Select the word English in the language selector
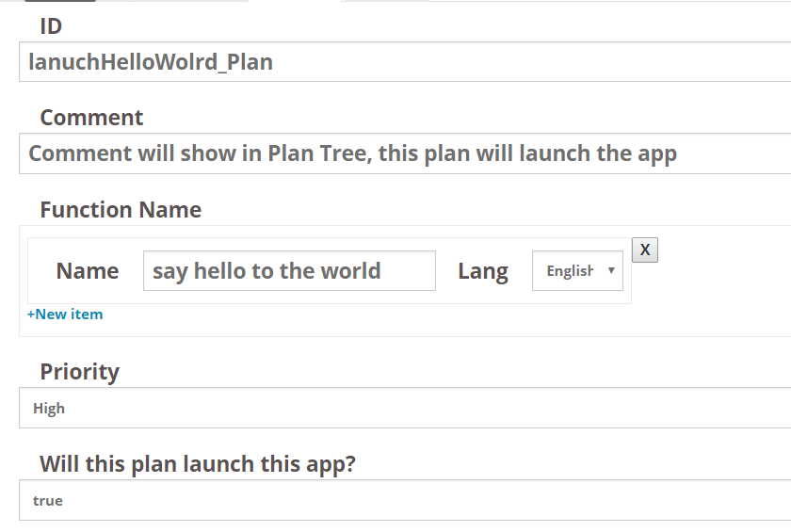 (570, 271)
